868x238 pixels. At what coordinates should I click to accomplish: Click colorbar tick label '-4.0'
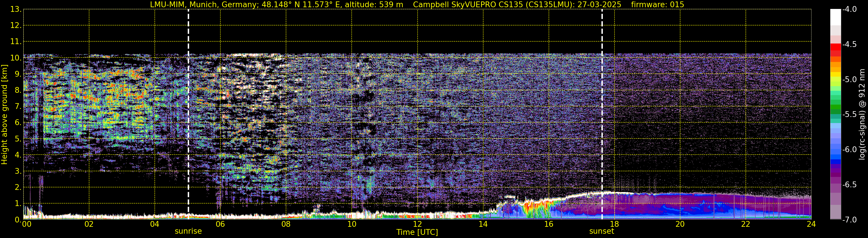(x=849, y=10)
